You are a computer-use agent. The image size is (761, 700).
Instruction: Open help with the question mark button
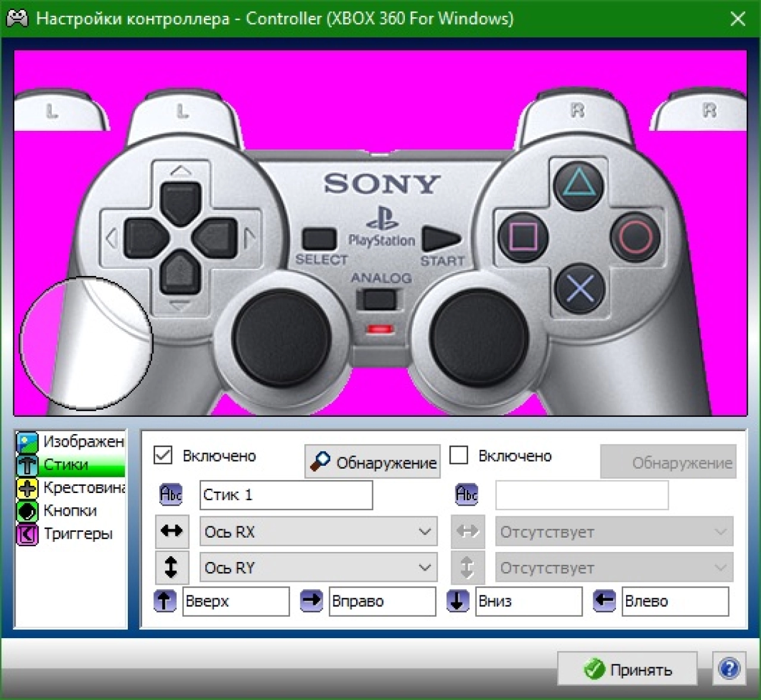(x=729, y=669)
